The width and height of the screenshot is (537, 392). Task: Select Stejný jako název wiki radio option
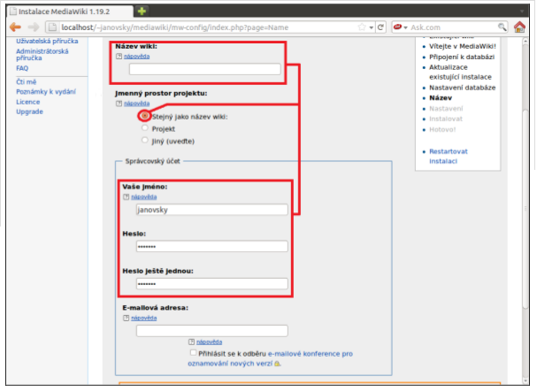pos(145,116)
